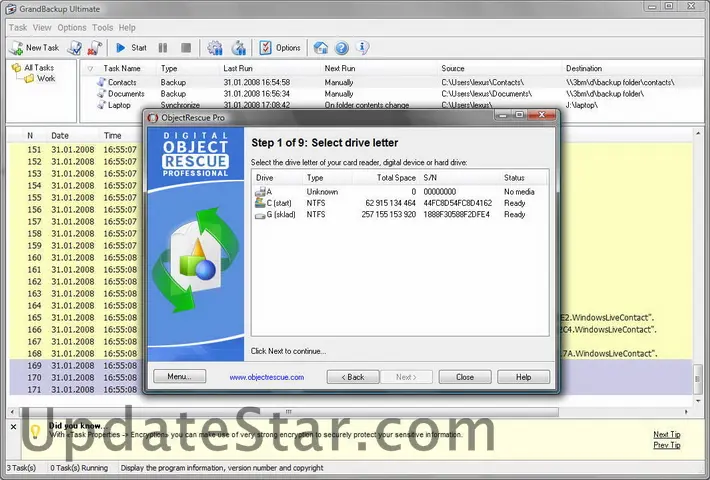This screenshot has width=710, height=480.
Task: Sort drives by Status column header
Action: coord(514,178)
